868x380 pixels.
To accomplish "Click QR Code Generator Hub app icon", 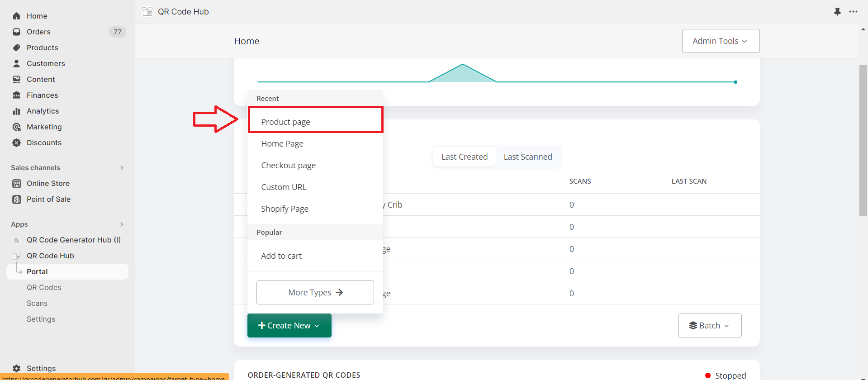I will [17, 240].
